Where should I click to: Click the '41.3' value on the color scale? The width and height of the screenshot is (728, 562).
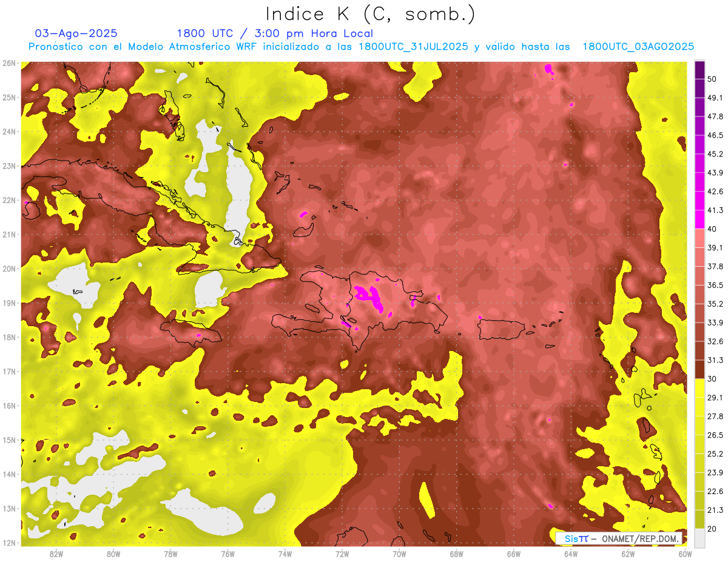715,210
